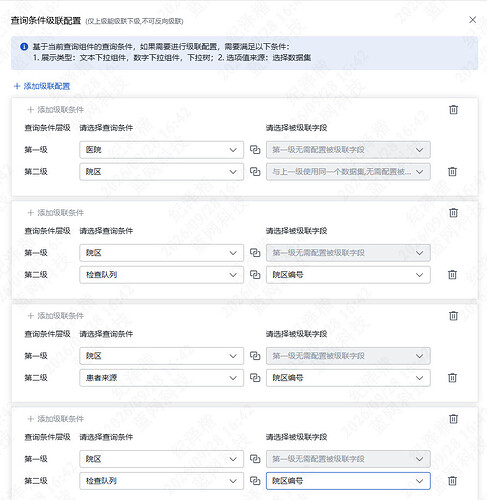Open the 医院 query condition dropdown
The width and height of the screenshot is (487, 500).
pos(161,150)
